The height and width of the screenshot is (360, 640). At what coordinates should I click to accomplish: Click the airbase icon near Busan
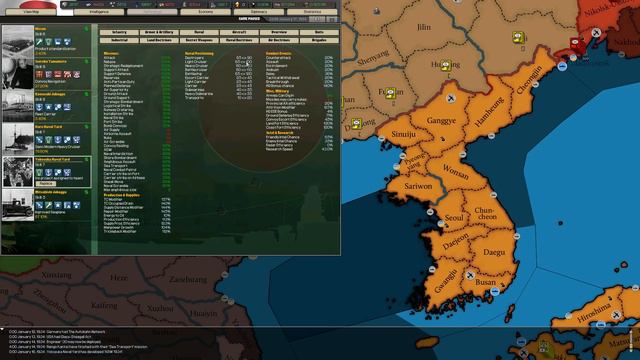[x=470, y=276]
